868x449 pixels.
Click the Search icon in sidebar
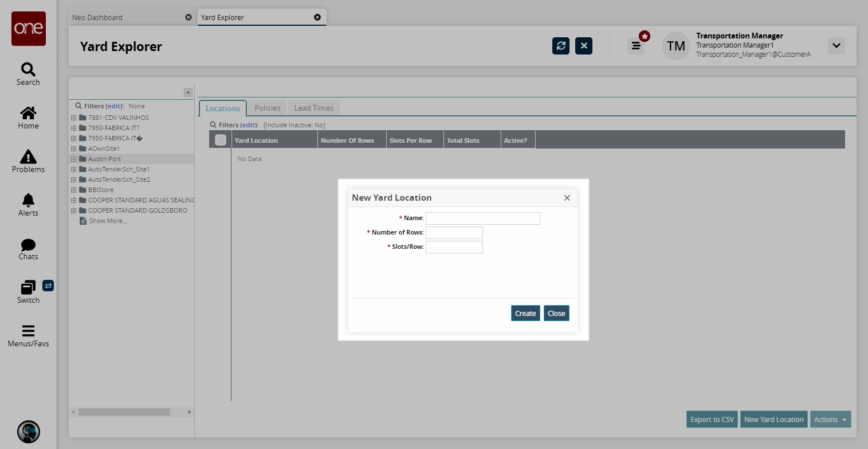point(28,70)
